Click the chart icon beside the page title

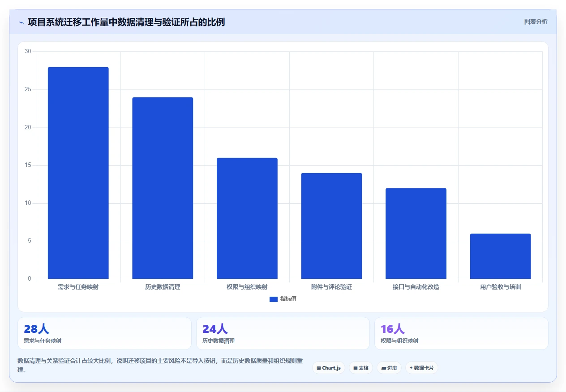click(21, 22)
